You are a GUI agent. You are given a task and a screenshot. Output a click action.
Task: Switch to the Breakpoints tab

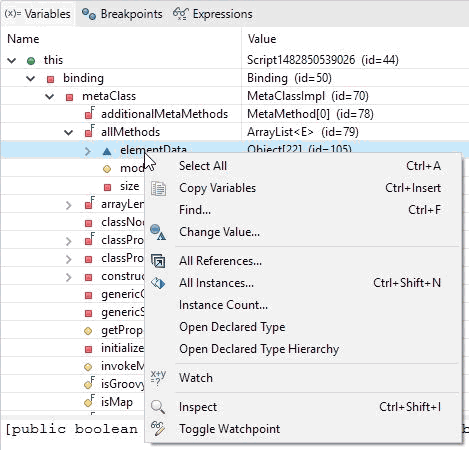(122, 14)
